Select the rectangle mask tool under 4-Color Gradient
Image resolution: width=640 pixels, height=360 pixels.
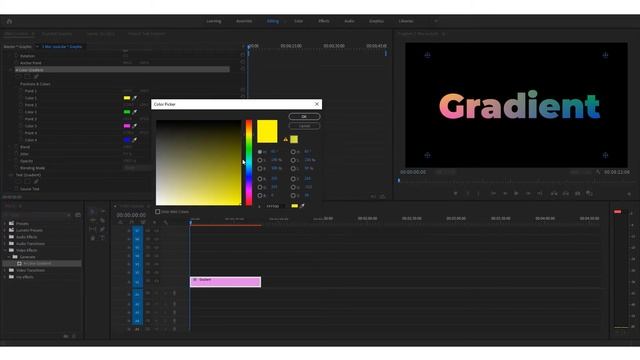pyautogui.click(x=27, y=76)
